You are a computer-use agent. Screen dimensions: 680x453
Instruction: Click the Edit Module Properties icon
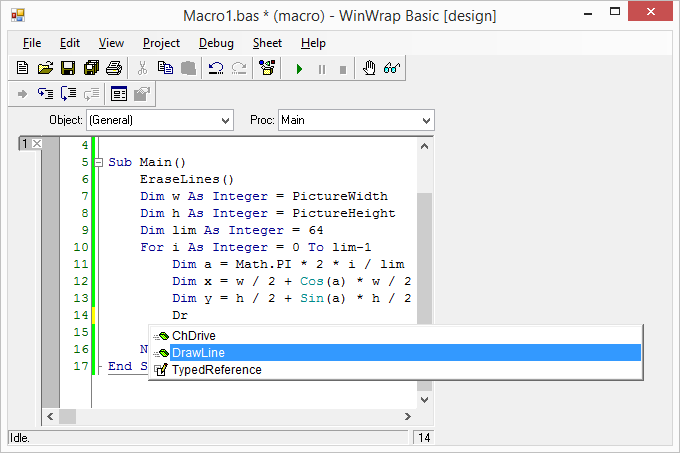point(142,94)
